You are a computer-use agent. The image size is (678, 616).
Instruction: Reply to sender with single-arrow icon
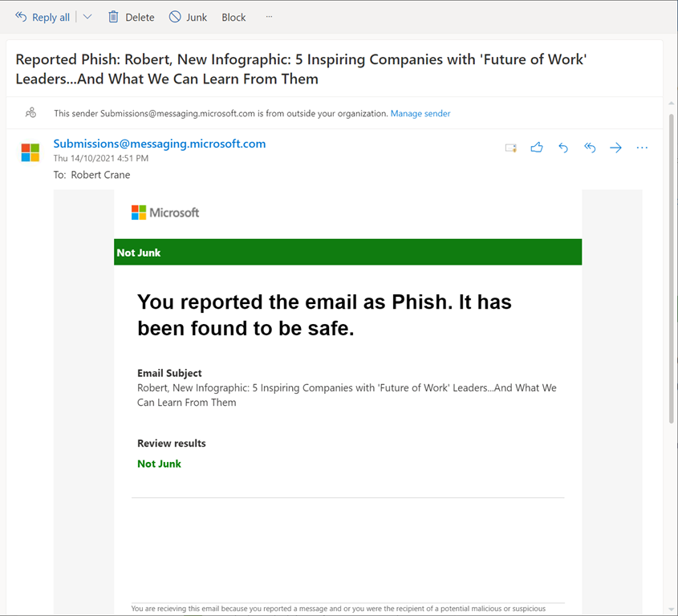click(563, 148)
